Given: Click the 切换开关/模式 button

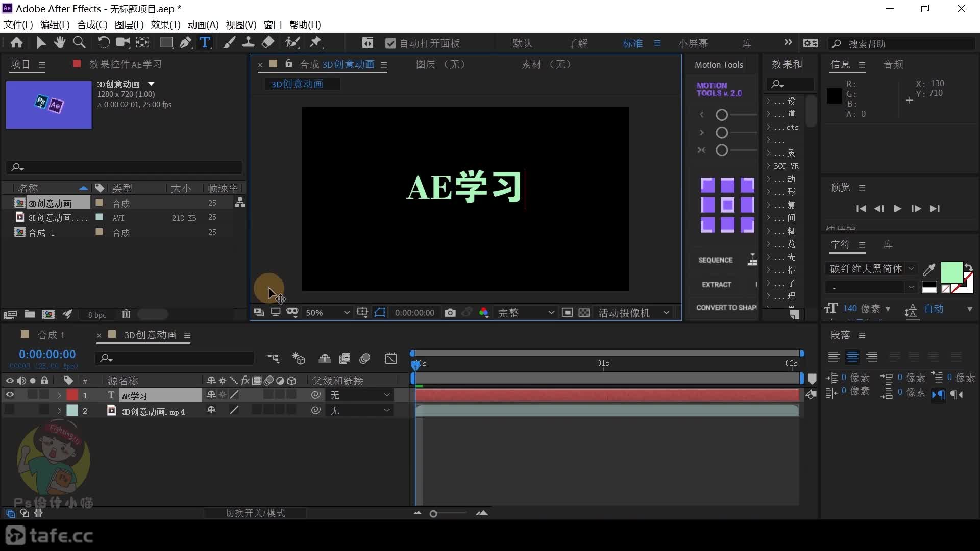Looking at the screenshot, I should point(255,513).
